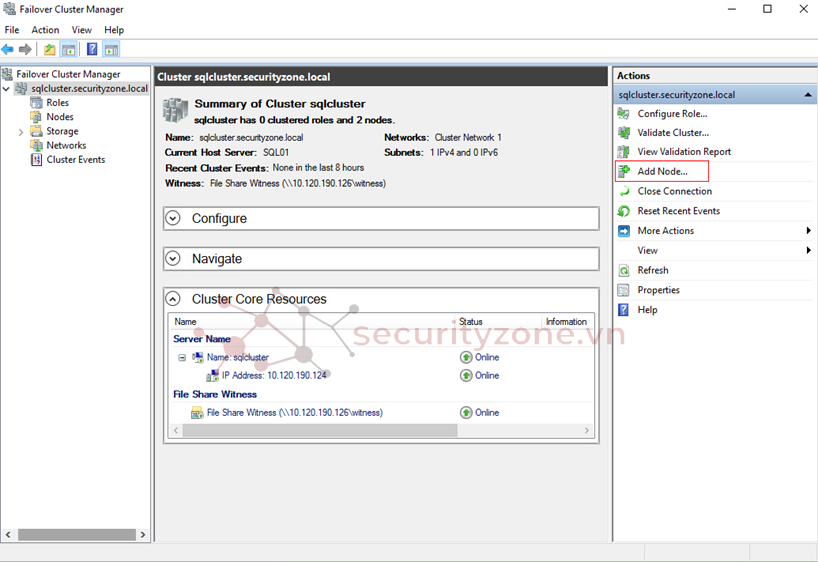Image resolution: width=818 pixels, height=562 pixels.
Task: Collapse the sqlcluster Server Name resource
Action: (x=182, y=357)
